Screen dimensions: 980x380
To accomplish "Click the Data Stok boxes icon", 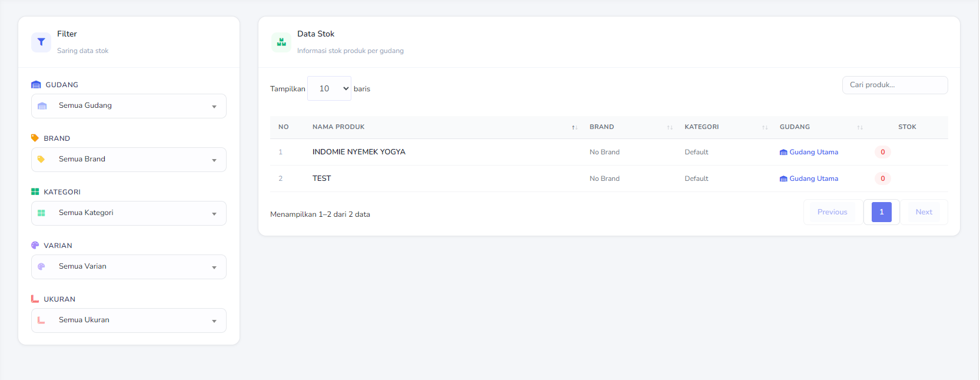I will tap(281, 42).
